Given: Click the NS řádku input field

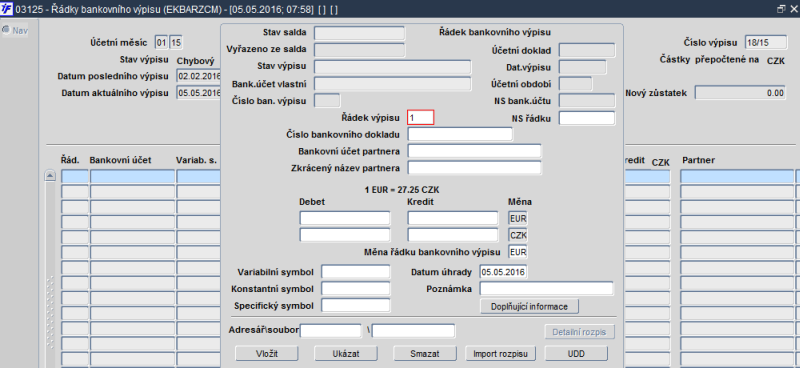Looking at the screenshot, I should coord(587,118).
